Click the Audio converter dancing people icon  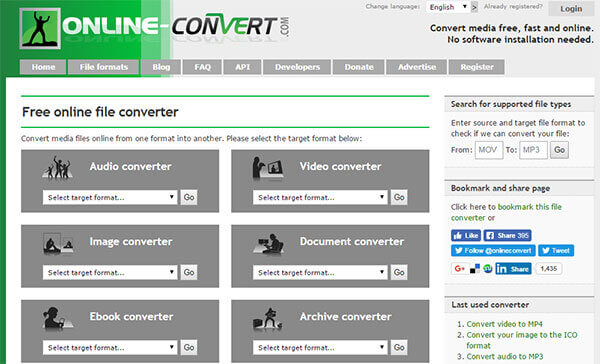coord(58,167)
